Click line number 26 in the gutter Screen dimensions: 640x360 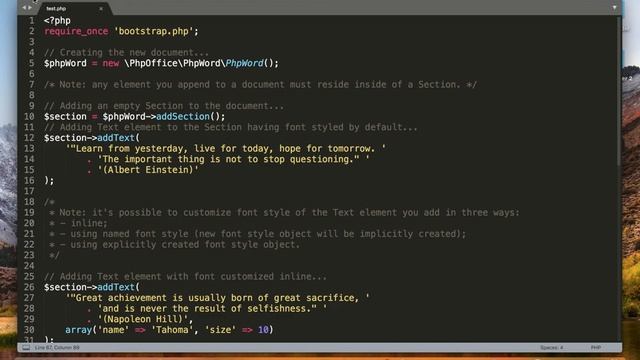[x=29, y=287]
